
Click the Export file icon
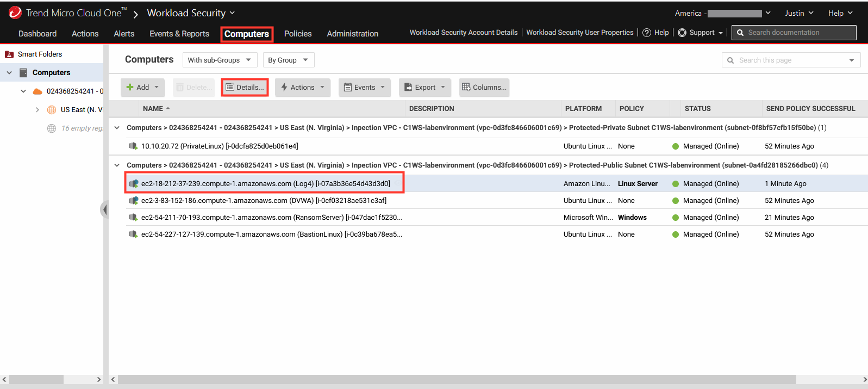point(408,87)
